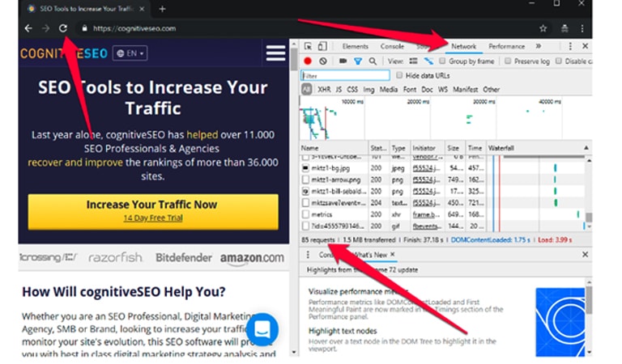Filter requests by CSS type
Screen dimensions: 622x364
352,90
